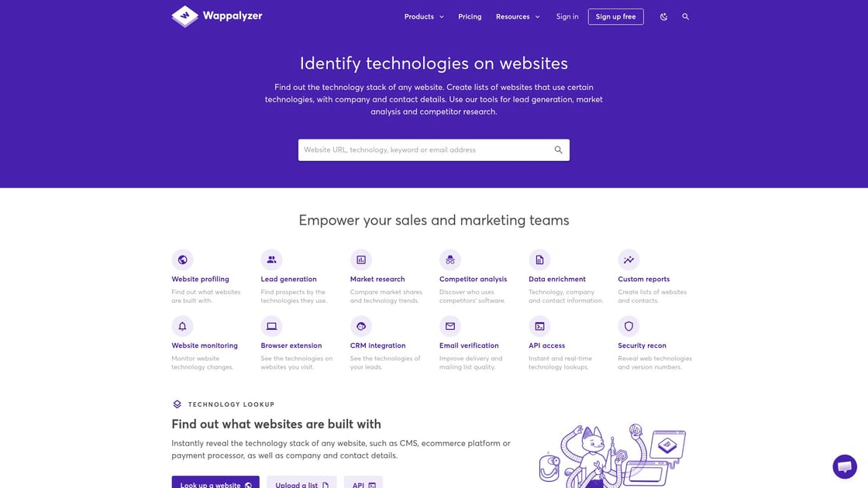Screen dimensions: 868x488
Task: Click the Website profiling globe icon
Action: click(x=182, y=259)
